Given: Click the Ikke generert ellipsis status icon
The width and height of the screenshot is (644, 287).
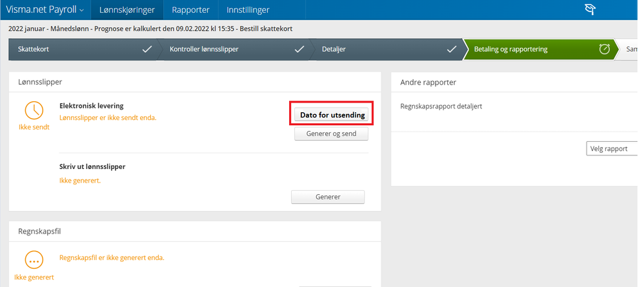Looking at the screenshot, I should [x=34, y=261].
